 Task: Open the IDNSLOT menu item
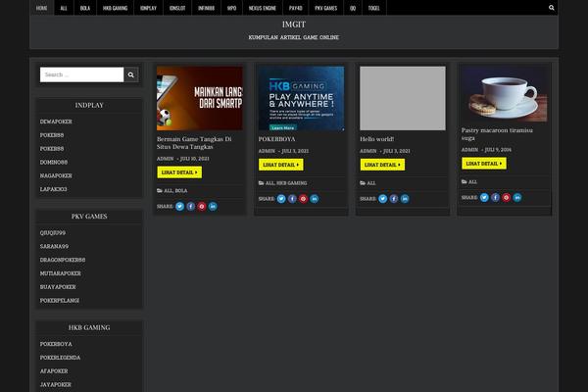tap(177, 8)
